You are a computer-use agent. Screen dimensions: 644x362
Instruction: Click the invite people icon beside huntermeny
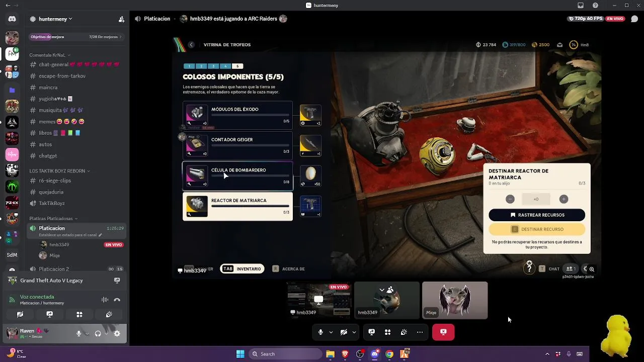pos(121,19)
